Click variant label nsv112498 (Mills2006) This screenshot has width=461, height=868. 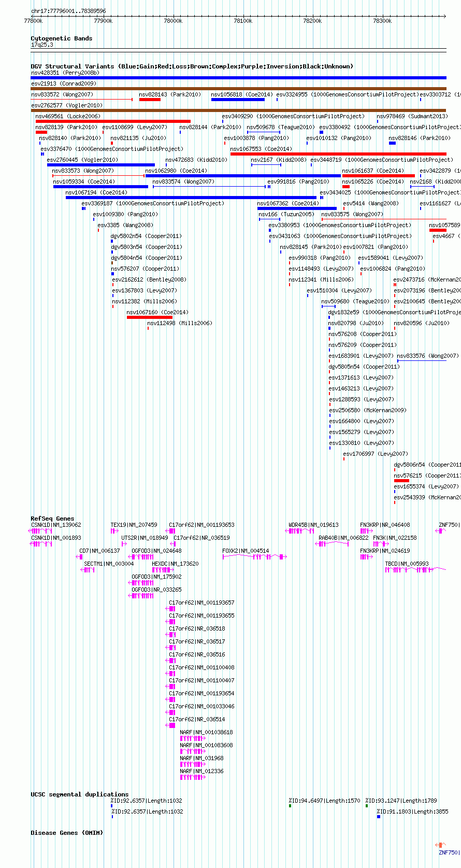coord(180,323)
